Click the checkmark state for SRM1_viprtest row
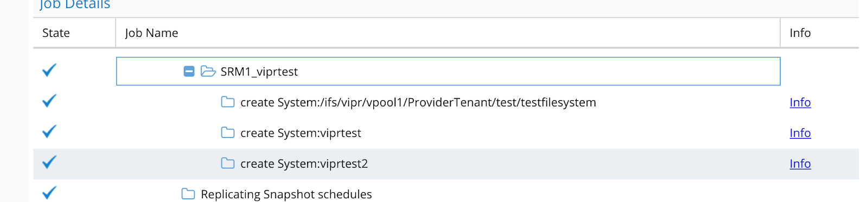The width and height of the screenshot is (868, 202). point(49,70)
